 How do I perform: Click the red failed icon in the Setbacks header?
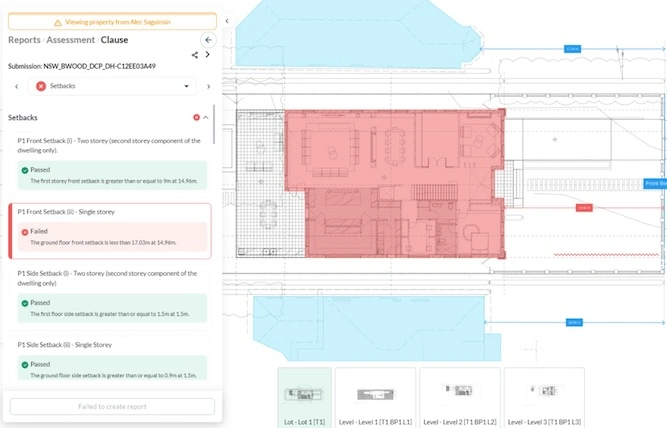(x=197, y=117)
